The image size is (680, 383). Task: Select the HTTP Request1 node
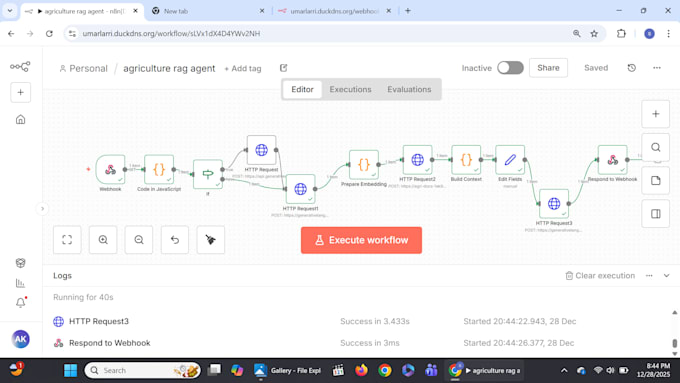(x=301, y=189)
